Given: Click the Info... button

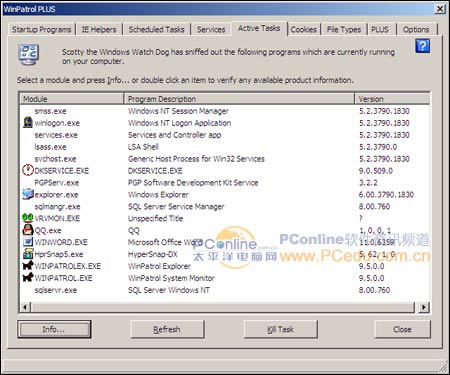Looking at the screenshot, I should point(54,329).
